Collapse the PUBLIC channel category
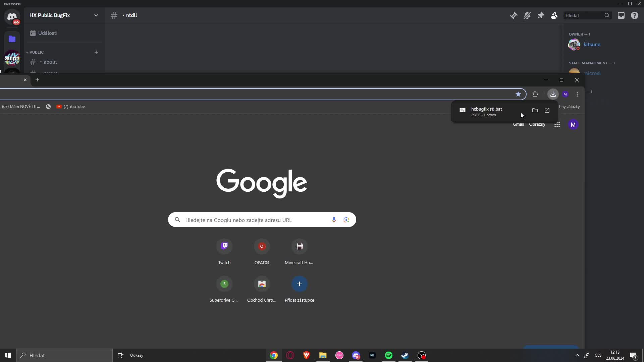The image size is (644, 362). point(36,52)
